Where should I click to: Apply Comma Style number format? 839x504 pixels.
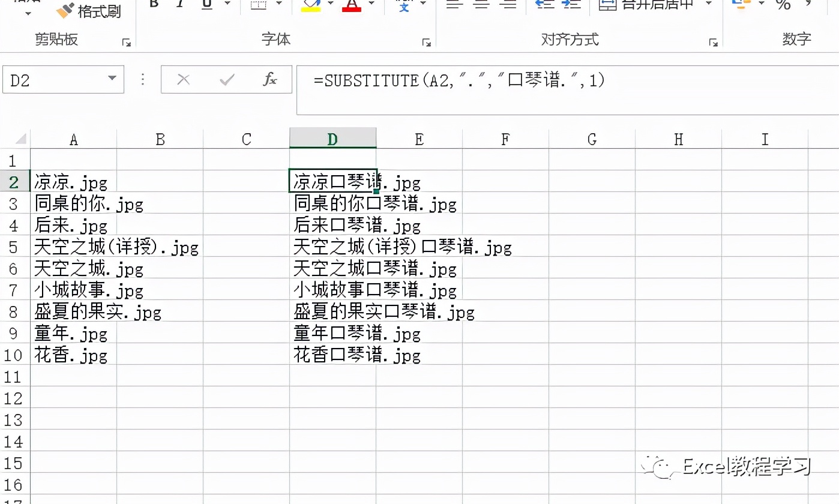click(807, 5)
